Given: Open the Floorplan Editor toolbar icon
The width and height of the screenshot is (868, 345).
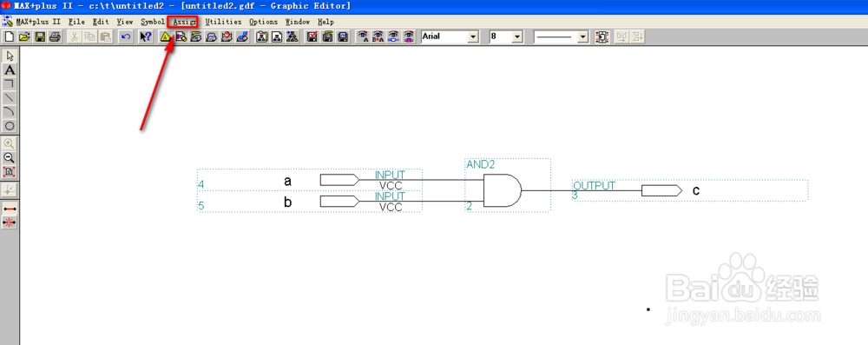Looking at the screenshot, I should 181,37.
